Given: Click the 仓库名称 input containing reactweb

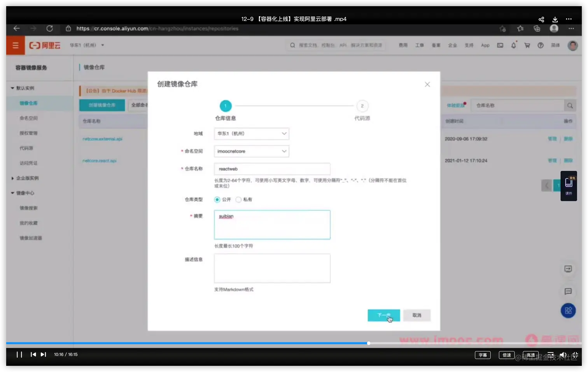Looking at the screenshot, I should pyautogui.click(x=272, y=169).
